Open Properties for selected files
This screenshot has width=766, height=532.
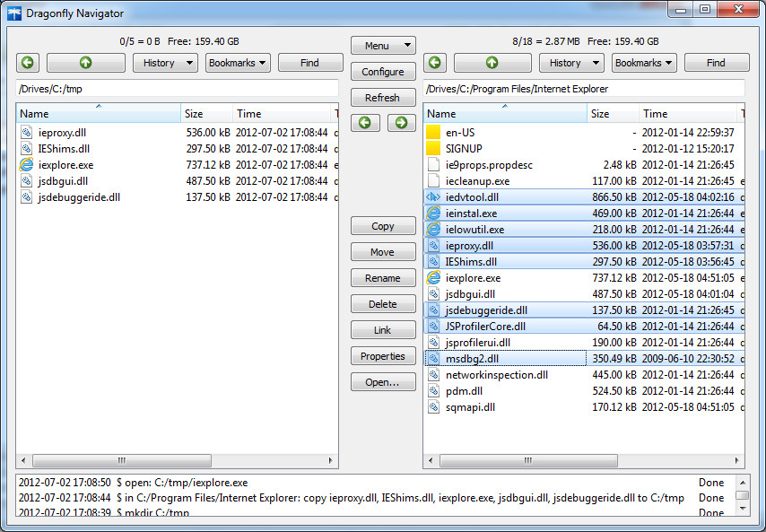[x=383, y=356]
